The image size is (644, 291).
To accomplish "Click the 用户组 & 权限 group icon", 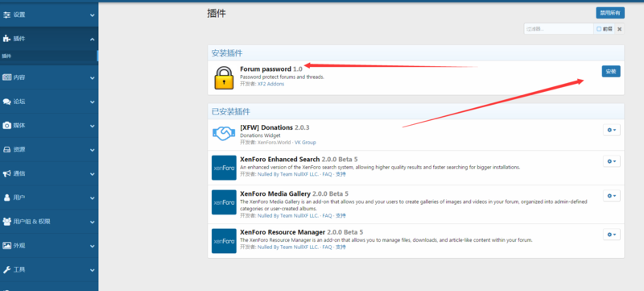I will pos(6,222).
